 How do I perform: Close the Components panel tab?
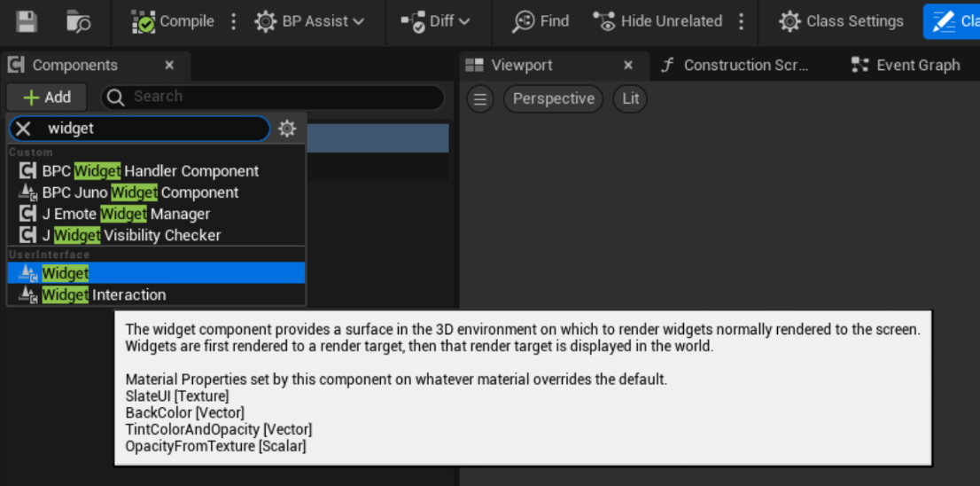click(169, 65)
